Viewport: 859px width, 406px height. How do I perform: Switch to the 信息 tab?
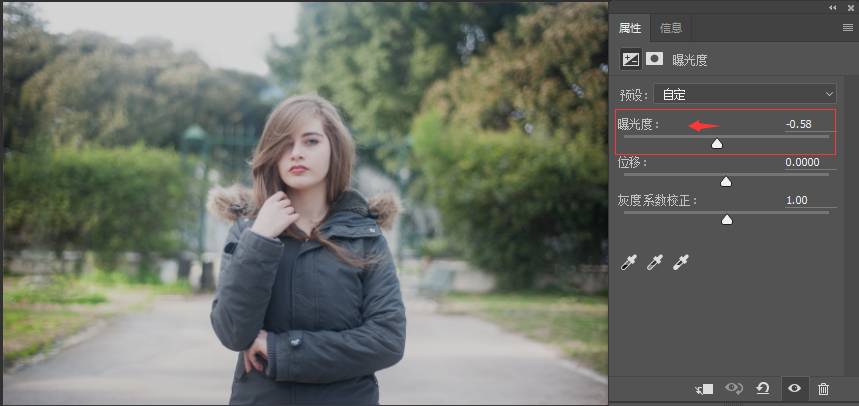pos(671,28)
